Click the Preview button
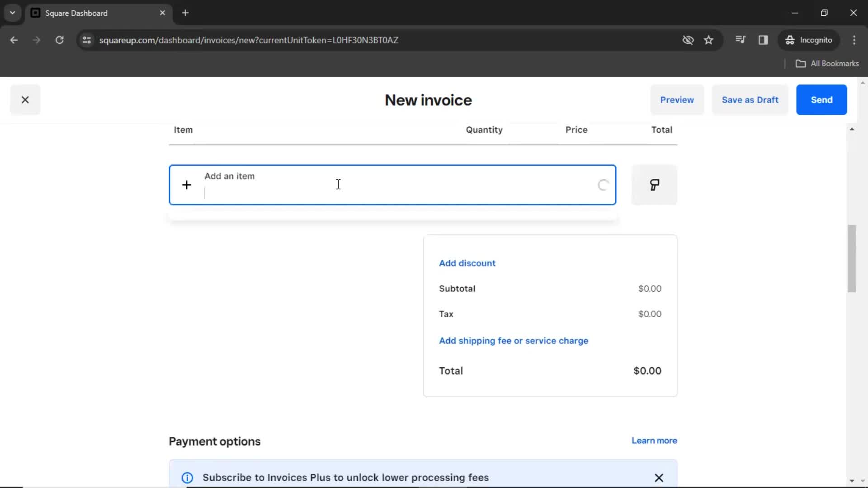The width and height of the screenshot is (868, 488). coord(677,99)
